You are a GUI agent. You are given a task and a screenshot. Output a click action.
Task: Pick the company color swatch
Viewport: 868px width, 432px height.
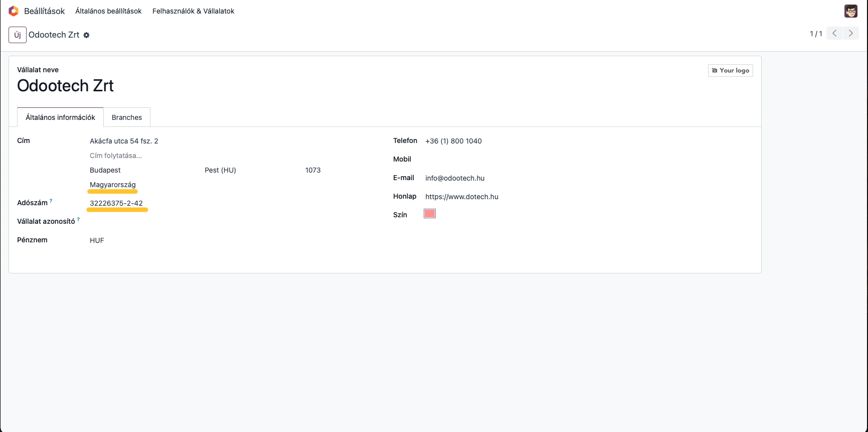point(430,214)
